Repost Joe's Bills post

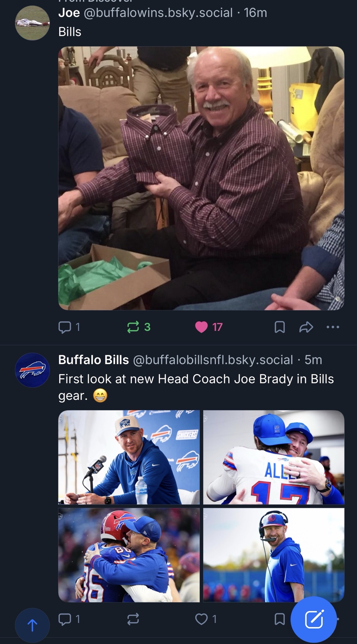pyautogui.click(x=133, y=327)
